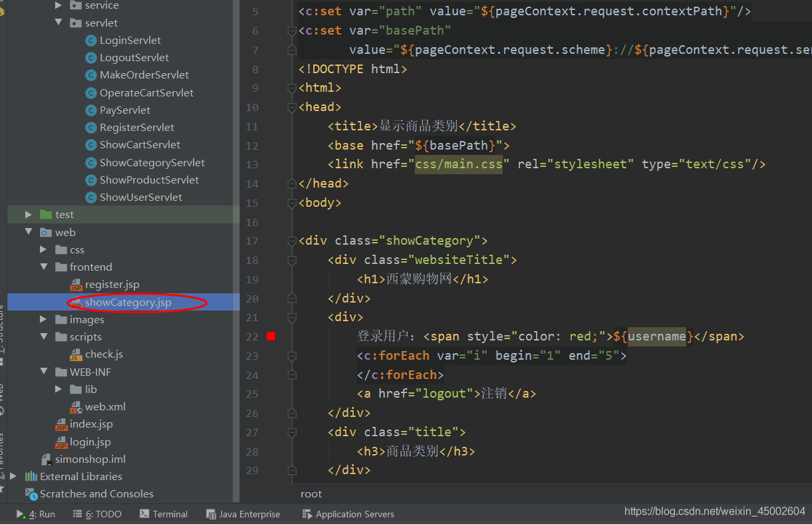The image size is (812, 524).
Task: Click the css folder icon
Action: click(x=61, y=250)
